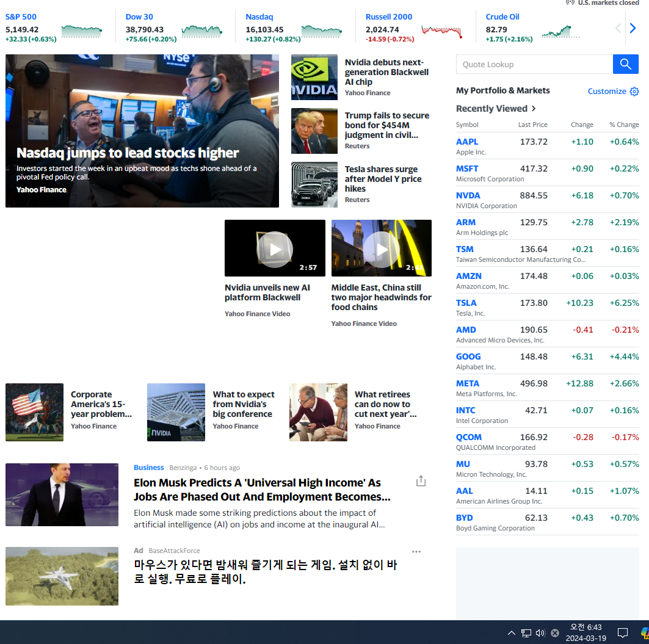This screenshot has height=644, width=649.
Task: Open the GOOG symbol link
Action: coord(468,356)
